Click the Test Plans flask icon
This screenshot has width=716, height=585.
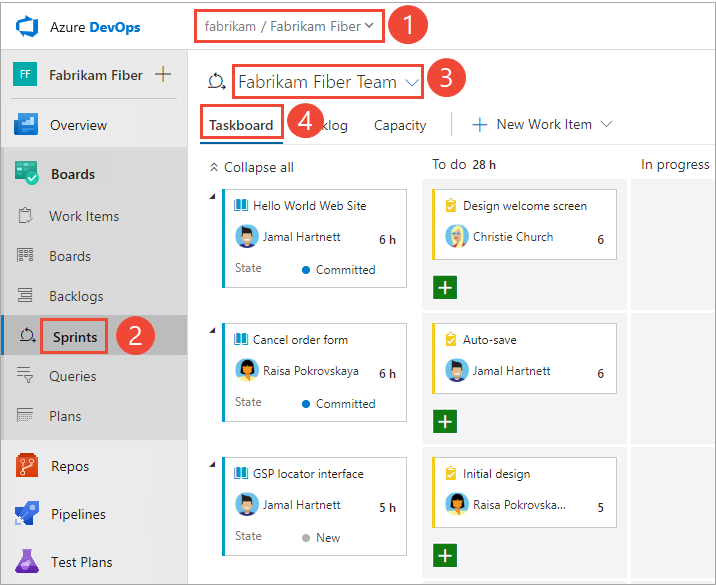point(27,561)
